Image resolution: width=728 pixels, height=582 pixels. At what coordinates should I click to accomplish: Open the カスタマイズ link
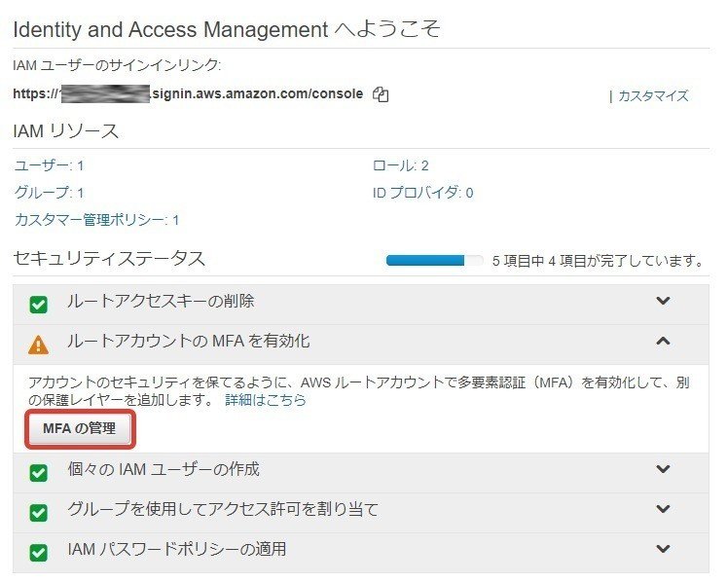tap(653, 96)
